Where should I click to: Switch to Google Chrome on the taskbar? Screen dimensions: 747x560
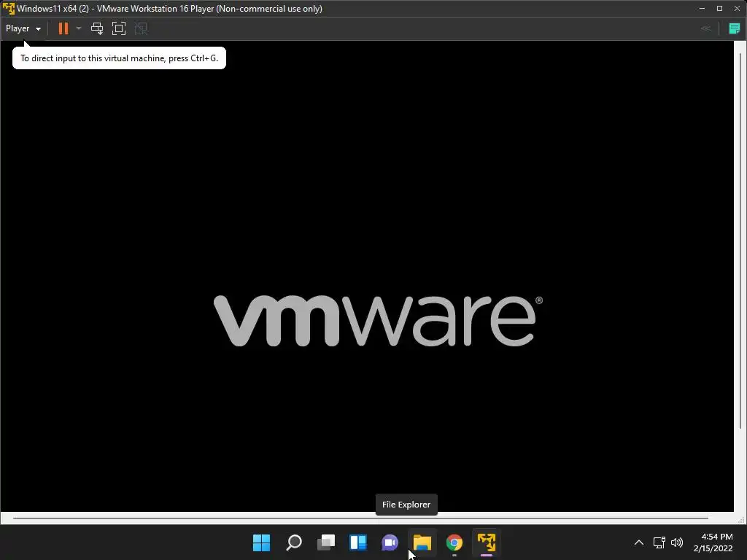point(454,542)
